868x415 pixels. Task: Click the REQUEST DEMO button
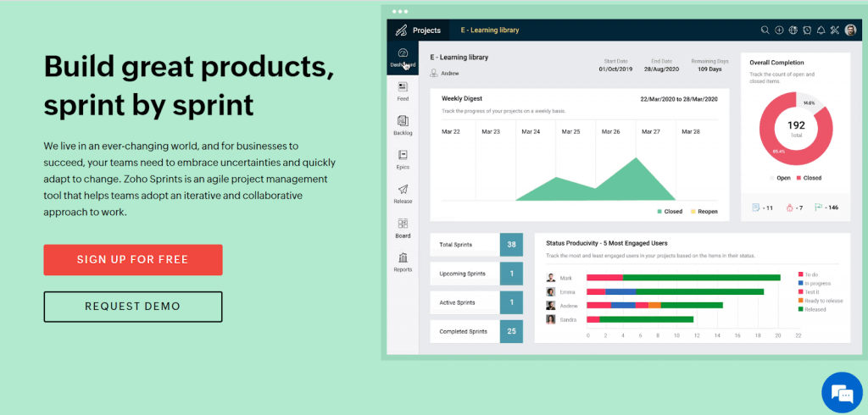pyautogui.click(x=133, y=307)
